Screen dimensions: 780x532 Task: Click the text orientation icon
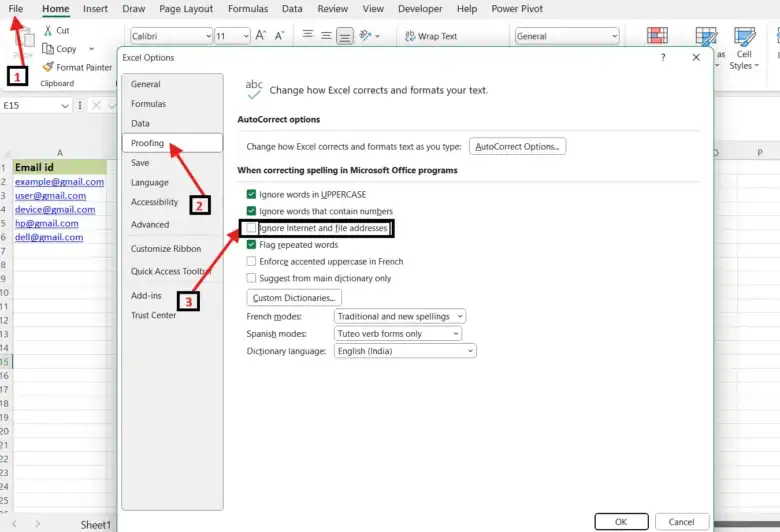pos(366,35)
